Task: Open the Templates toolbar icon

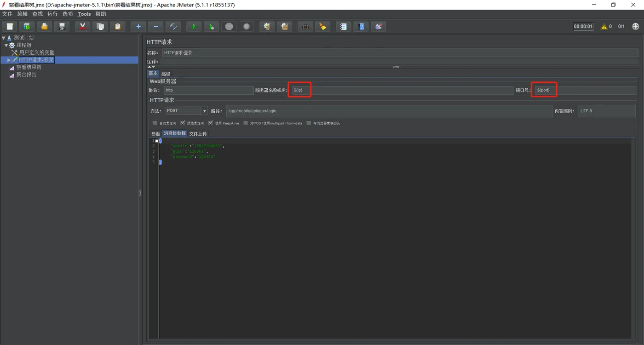Action: [x=27, y=27]
